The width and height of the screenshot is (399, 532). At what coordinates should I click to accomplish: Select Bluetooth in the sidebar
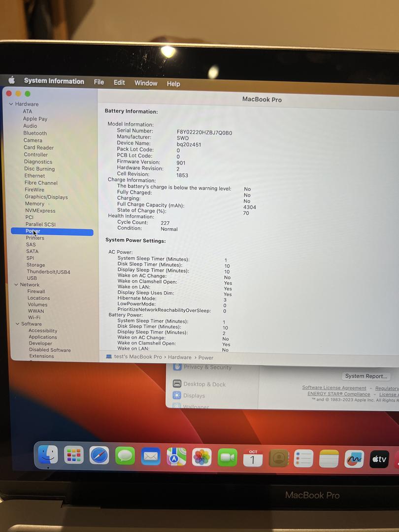pos(35,133)
